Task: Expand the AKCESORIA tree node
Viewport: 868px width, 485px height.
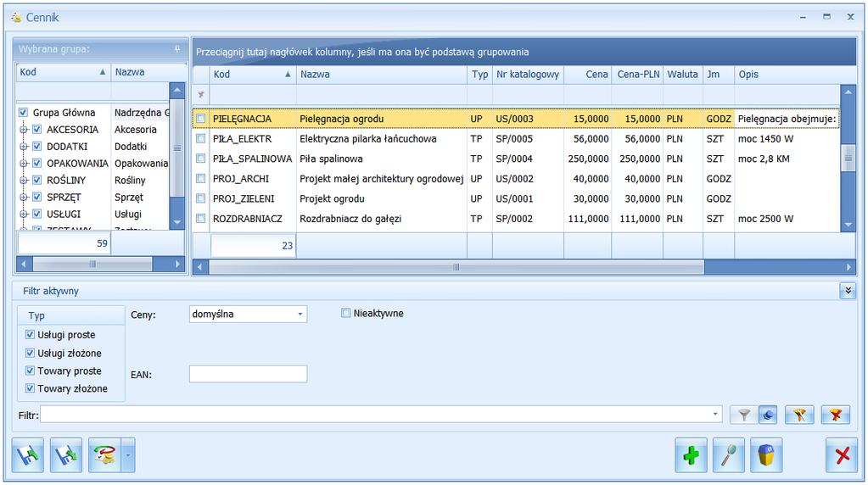Action: click(23, 130)
